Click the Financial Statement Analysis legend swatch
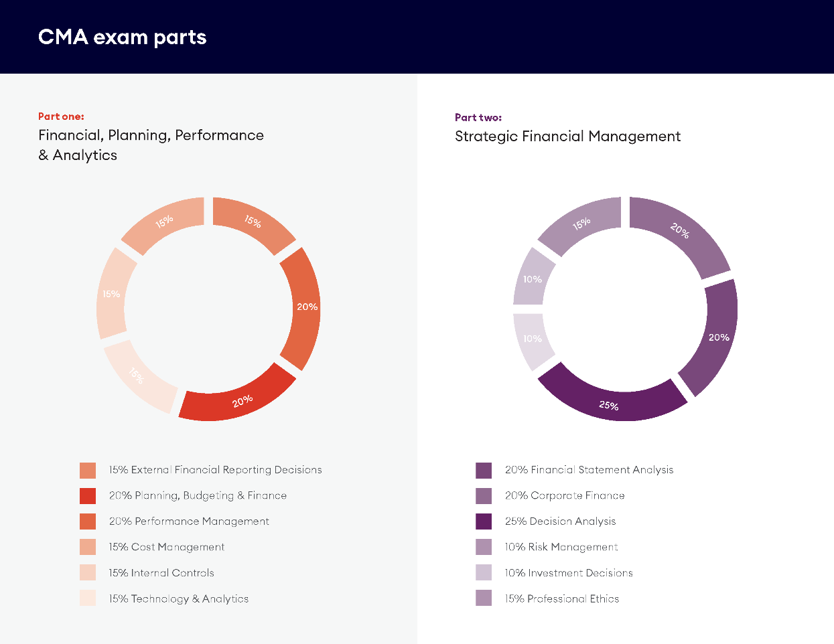The width and height of the screenshot is (834, 644). [484, 471]
